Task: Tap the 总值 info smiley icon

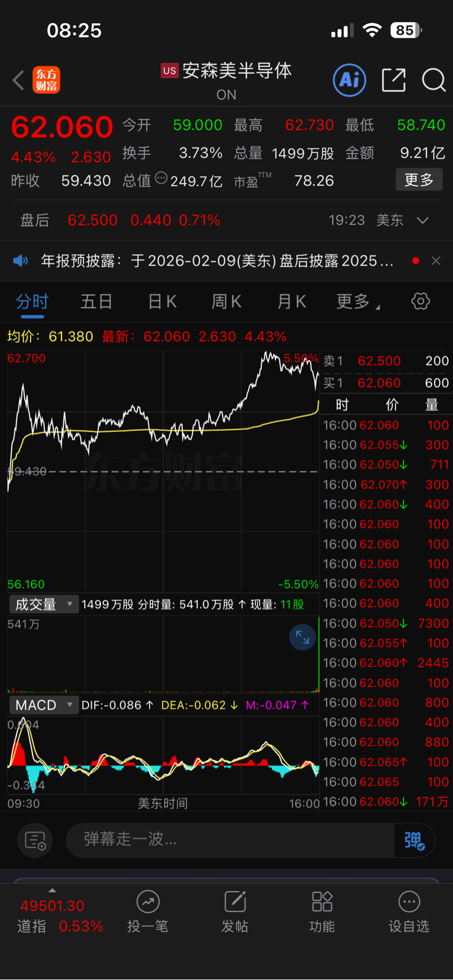Action: (x=161, y=178)
